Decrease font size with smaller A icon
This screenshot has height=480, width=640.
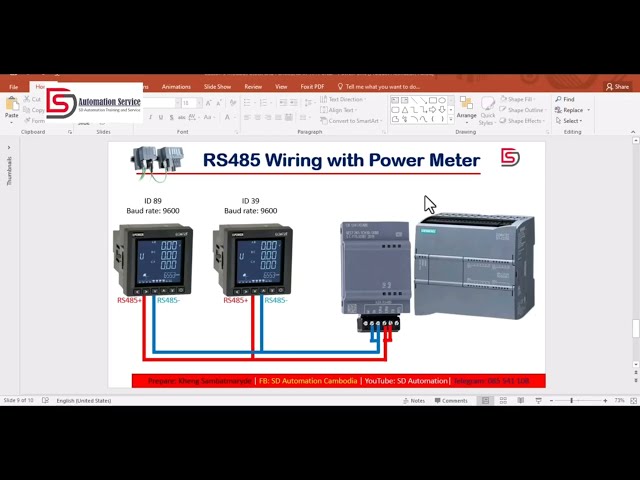coord(220,103)
